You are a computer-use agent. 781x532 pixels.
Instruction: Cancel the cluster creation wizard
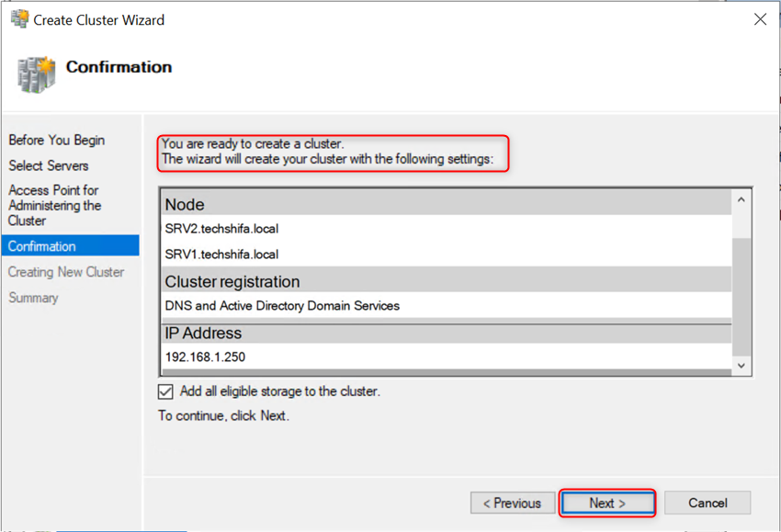(x=707, y=504)
